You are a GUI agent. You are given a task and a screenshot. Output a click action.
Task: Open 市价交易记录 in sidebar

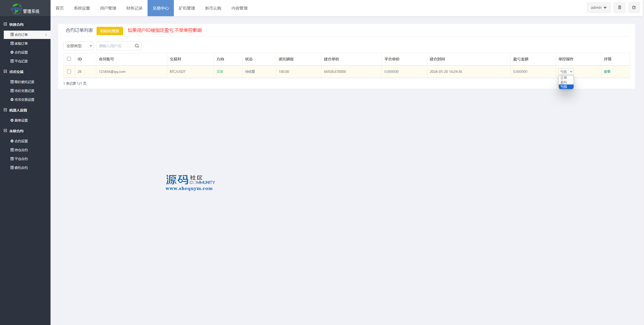pyautogui.click(x=22, y=91)
